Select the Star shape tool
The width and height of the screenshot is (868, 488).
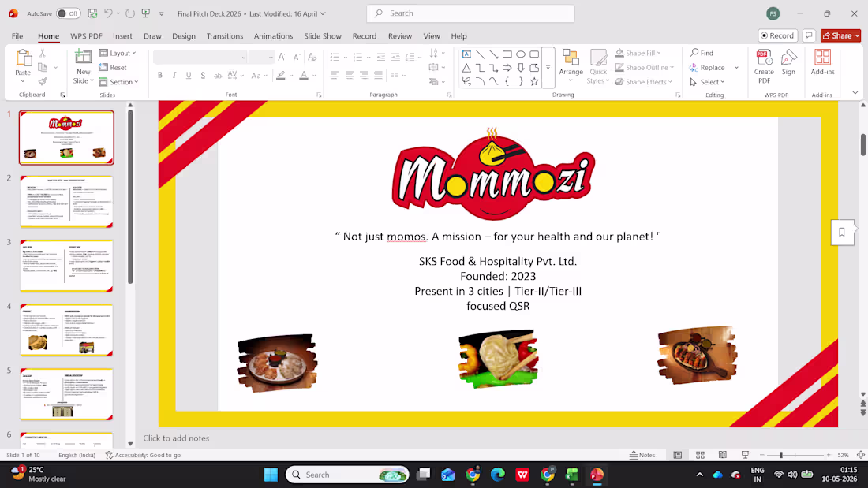pyautogui.click(x=534, y=81)
